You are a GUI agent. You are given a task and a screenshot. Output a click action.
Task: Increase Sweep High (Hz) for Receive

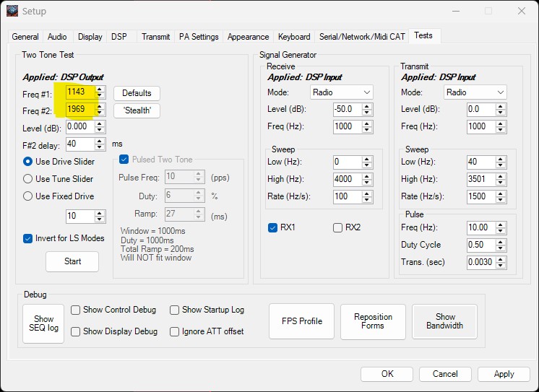pos(367,175)
